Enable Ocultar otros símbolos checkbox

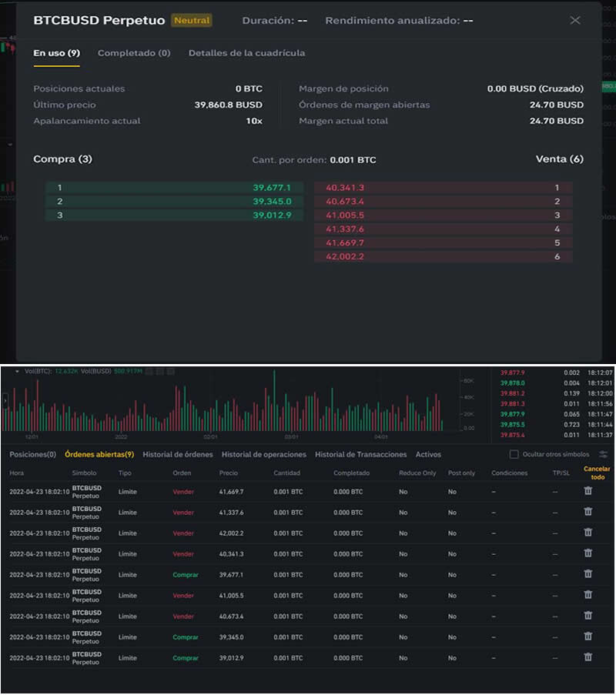tap(514, 454)
